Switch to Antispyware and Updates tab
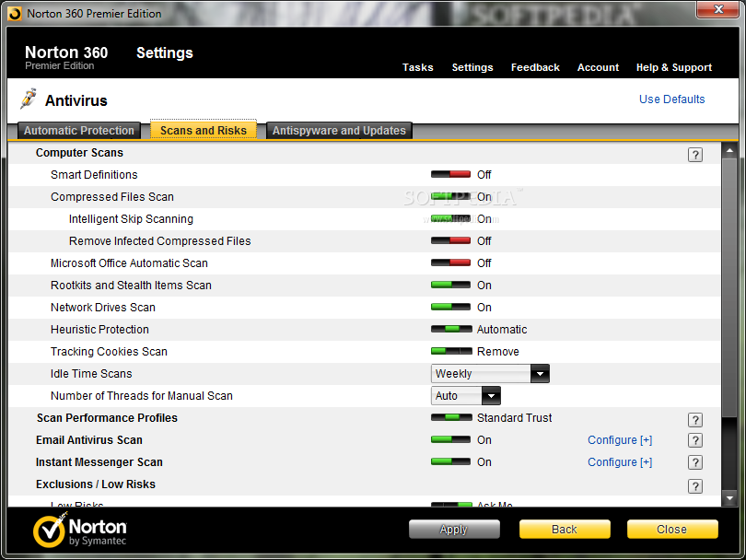This screenshot has width=746, height=560. coord(339,131)
